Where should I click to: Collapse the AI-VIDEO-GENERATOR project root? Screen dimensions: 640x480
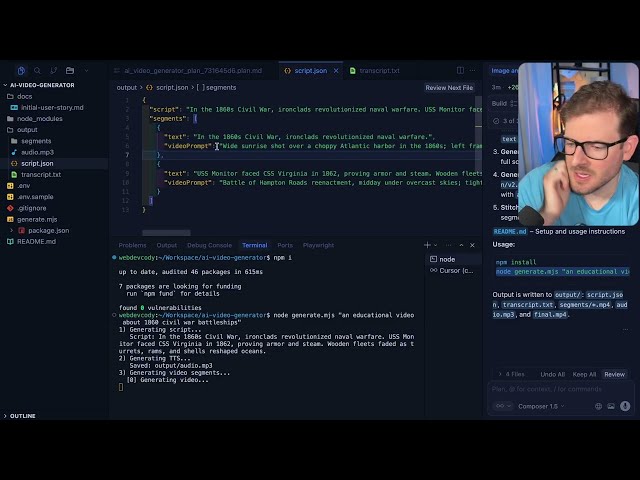click(x=40, y=85)
